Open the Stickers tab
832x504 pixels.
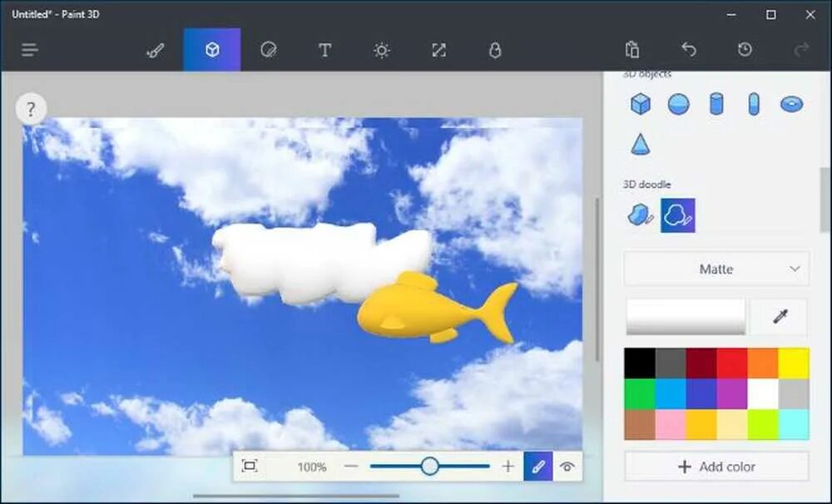269,50
